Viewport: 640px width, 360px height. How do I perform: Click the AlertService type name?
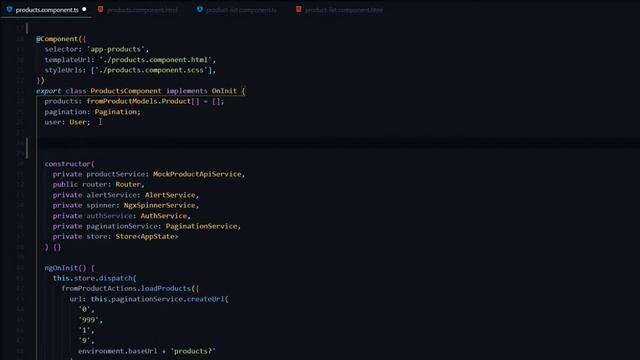point(170,195)
